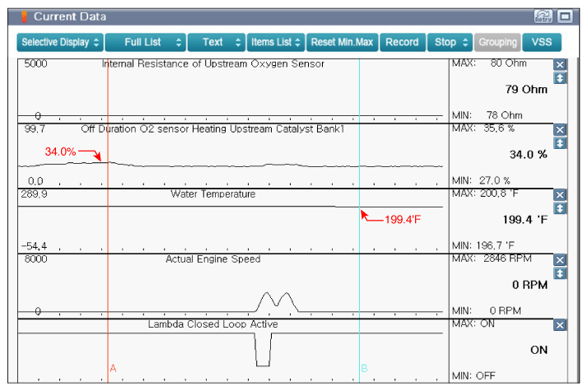Click the Off Duration O2 sensor Heating title
Screen dimensions: 588x391
click(x=212, y=129)
